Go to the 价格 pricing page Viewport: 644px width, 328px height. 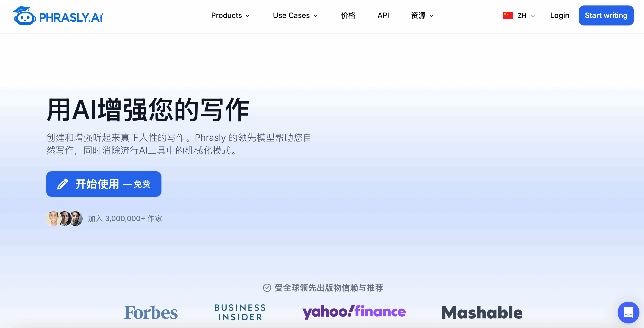click(x=348, y=15)
